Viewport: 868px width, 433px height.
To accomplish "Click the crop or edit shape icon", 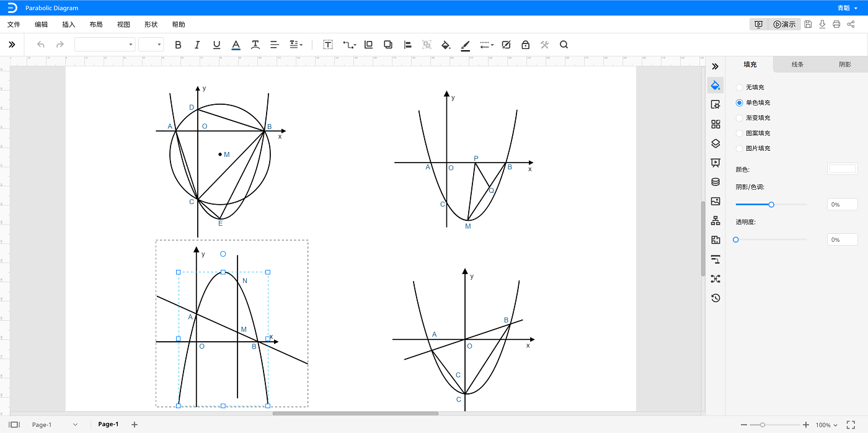I will click(506, 45).
